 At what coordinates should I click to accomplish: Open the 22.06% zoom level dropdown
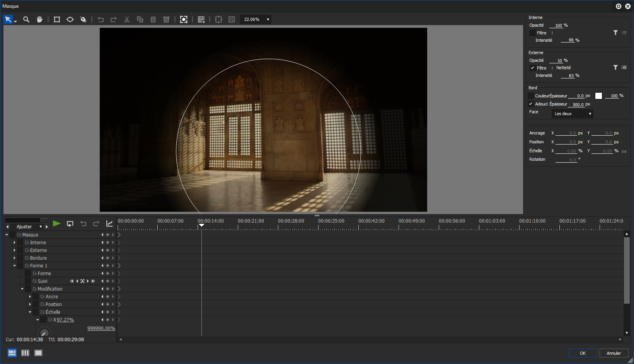256,19
